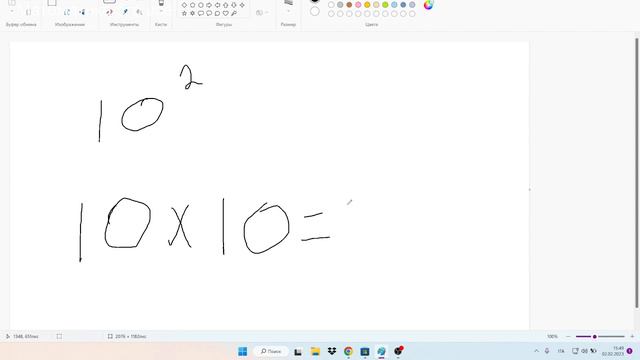Pick the white palette swatch
640x360 pixels.
(x=331, y=5)
